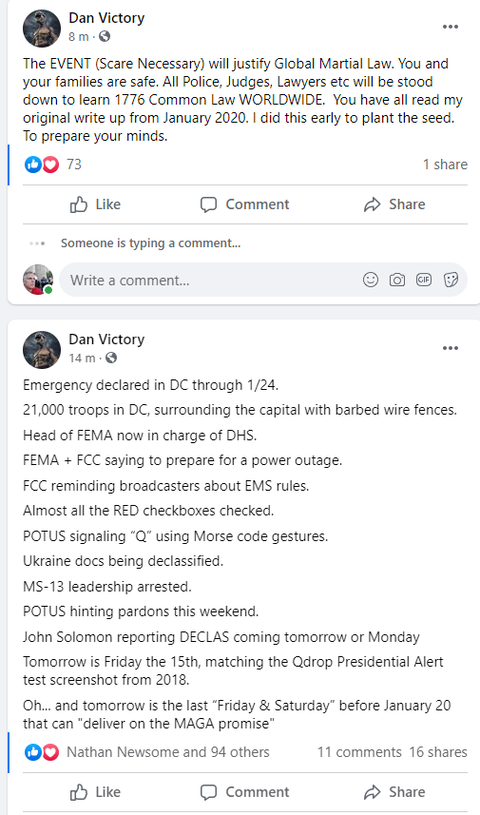Open the sticker picker in comment box
Viewport: 480px width, 815px height.
[450, 280]
